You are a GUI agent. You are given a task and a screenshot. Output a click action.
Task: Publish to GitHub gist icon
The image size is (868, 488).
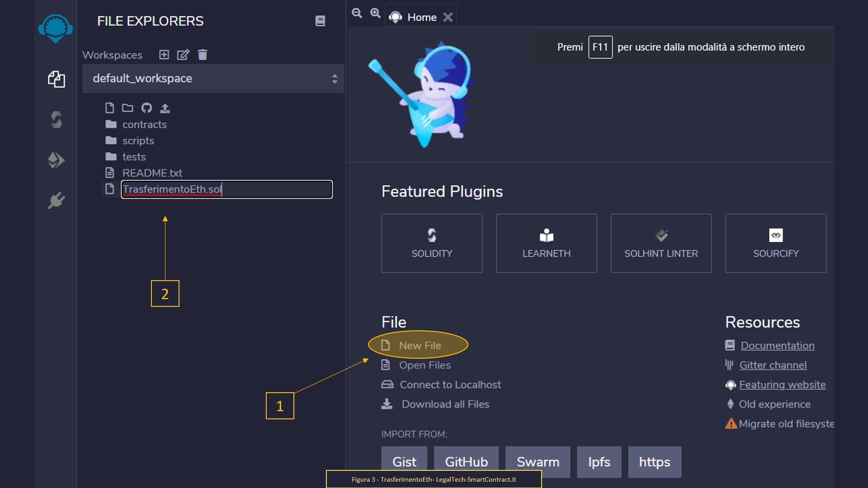pyautogui.click(x=146, y=108)
